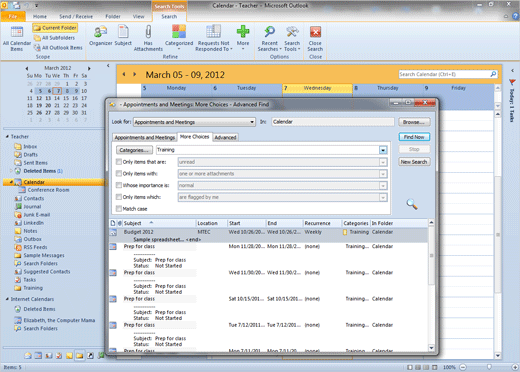Expand the Training categories dropdown arrow

(383, 150)
